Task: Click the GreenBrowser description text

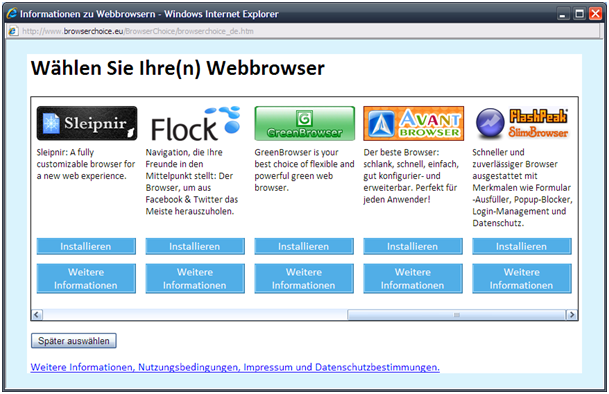Action: 304,170
